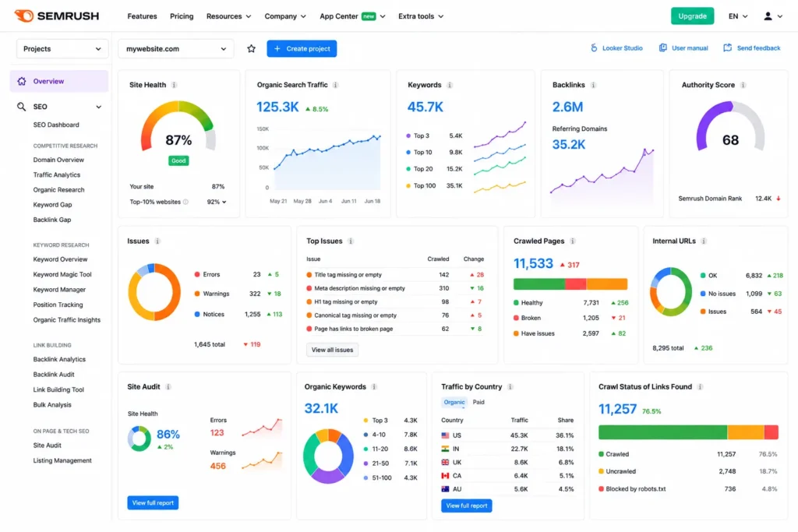Show info for Crawl Status of Links
Screen dimensions: 798x532
click(x=701, y=387)
